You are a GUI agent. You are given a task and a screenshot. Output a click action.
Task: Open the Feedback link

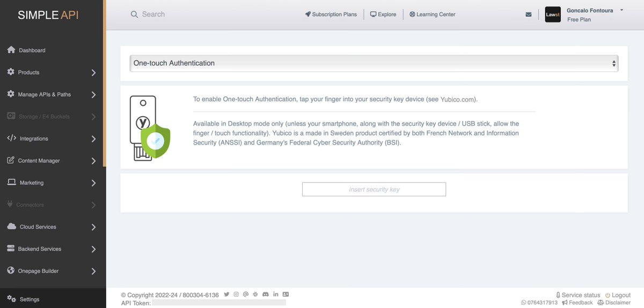[577, 303]
